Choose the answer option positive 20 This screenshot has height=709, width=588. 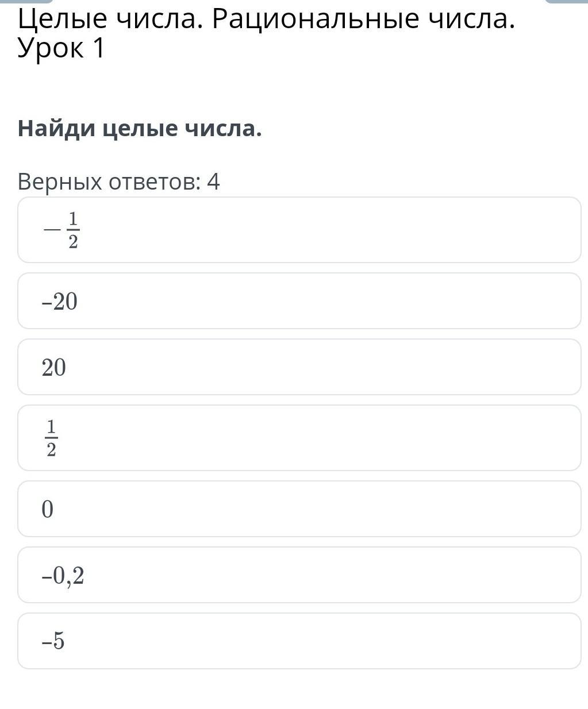tap(299, 367)
